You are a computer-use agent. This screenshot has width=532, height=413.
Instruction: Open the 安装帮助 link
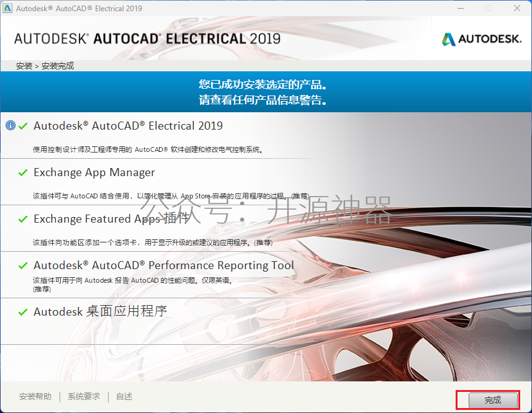pyautogui.click(x=35, y=396)
